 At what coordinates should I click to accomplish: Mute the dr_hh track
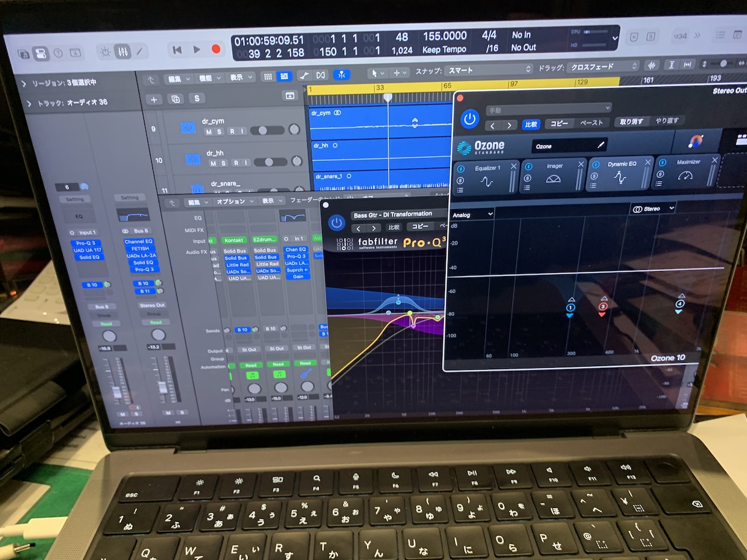coord(214,163)
